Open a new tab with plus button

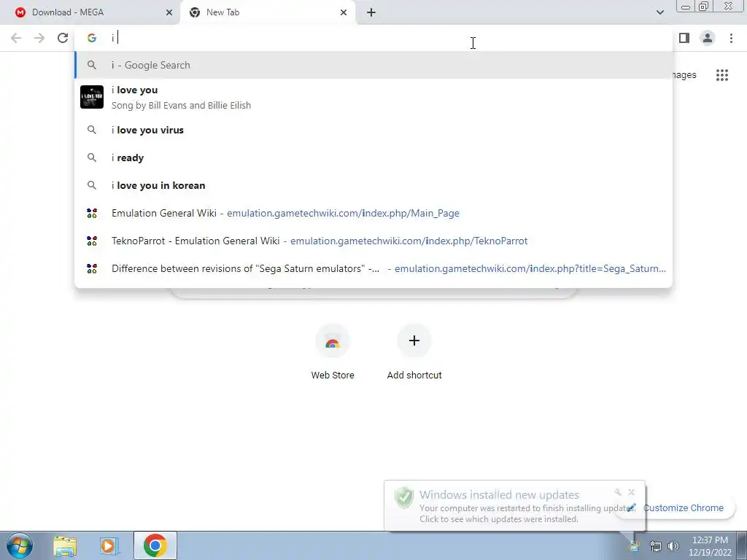(371, 13)
